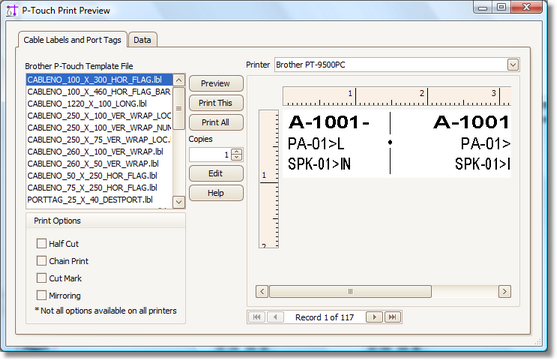Image resolution: width=557 pixels, height=361 pixels.
Task: Toggle the Cut Mark checkbox
Action: [42, 278]
